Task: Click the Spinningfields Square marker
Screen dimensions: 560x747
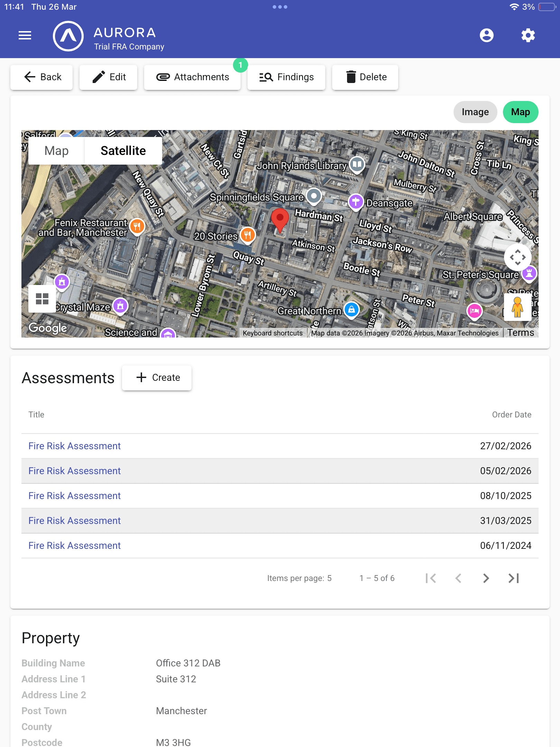Action: 314,196
